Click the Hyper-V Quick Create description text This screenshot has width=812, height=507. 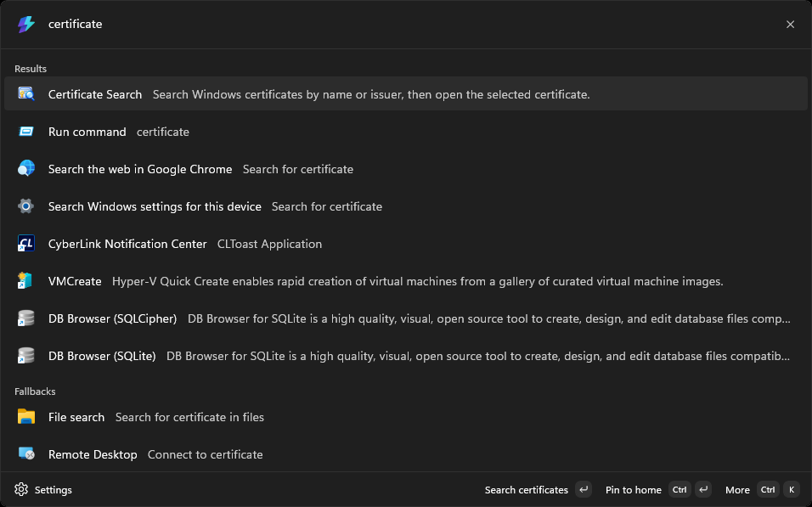point(417,281)
